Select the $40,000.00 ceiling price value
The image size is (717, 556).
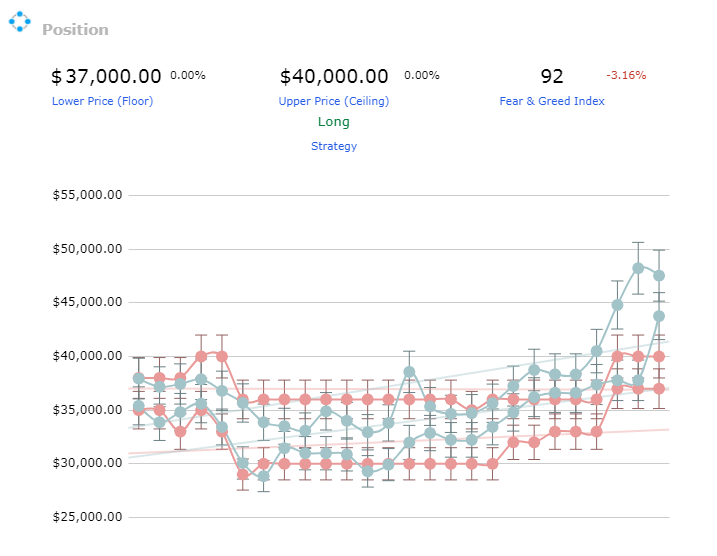pos(334,76)
